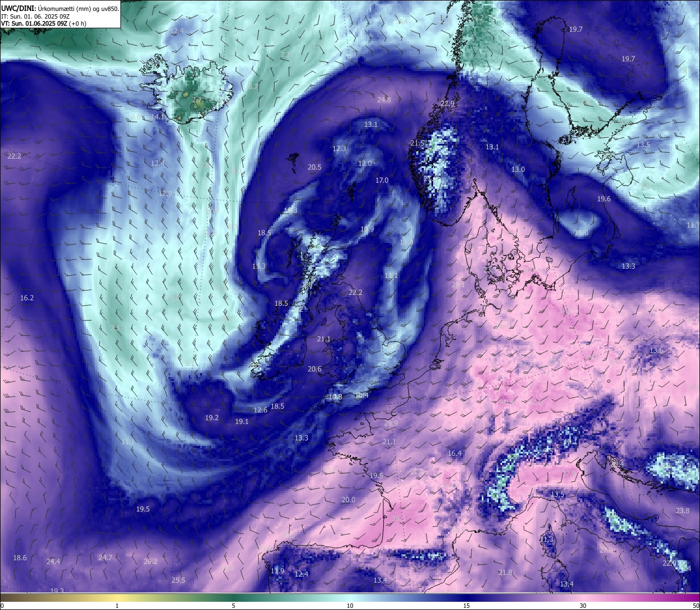Click the 18.6 value on the map

[x=20, y=558]
